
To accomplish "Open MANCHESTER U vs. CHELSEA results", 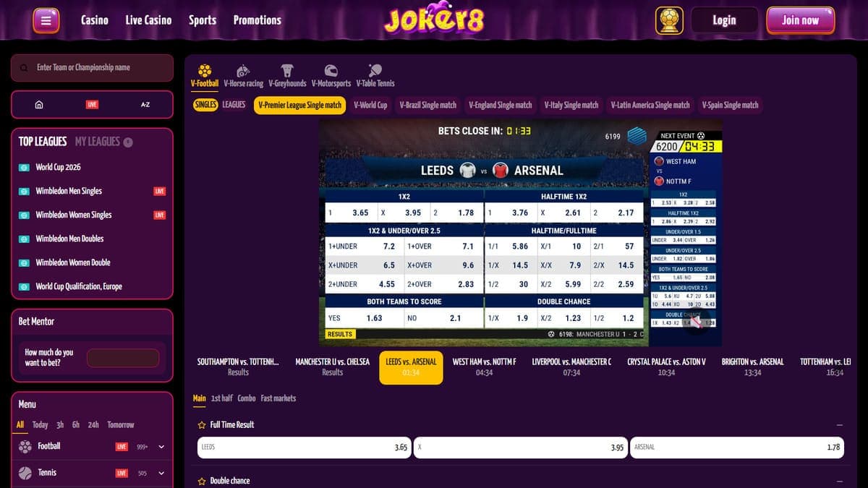I will click(x=332, y=367).
